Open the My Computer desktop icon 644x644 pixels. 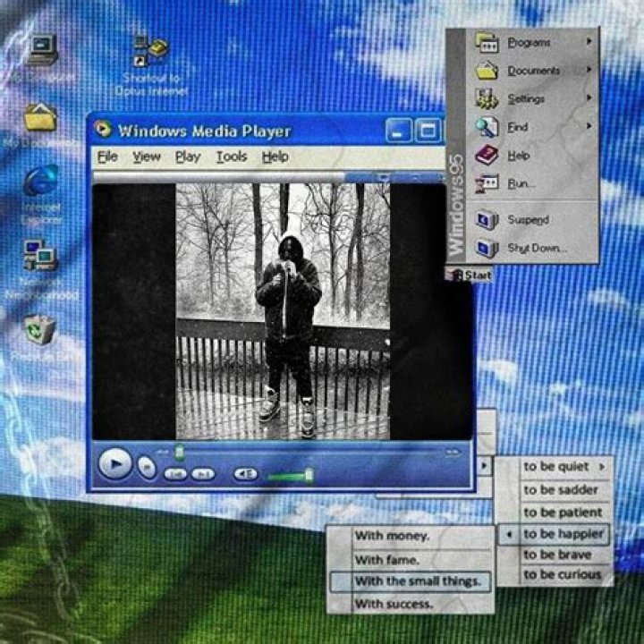tap(42, 49)
